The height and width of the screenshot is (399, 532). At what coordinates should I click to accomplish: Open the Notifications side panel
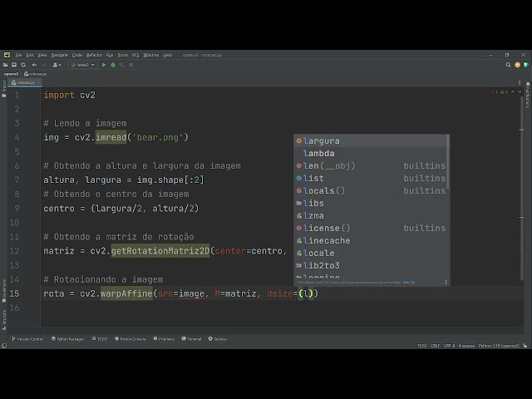coord(528,95)
